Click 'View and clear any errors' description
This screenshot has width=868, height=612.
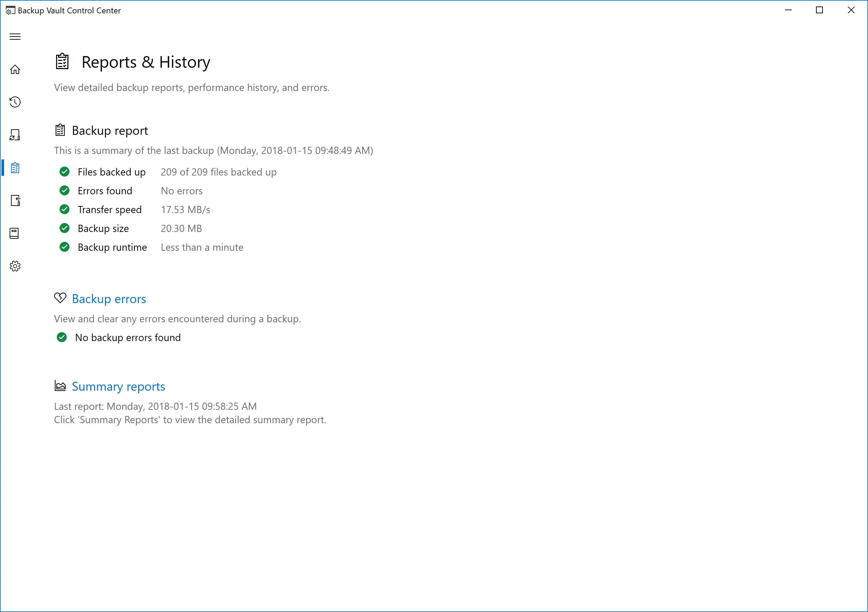pos(177,319)
